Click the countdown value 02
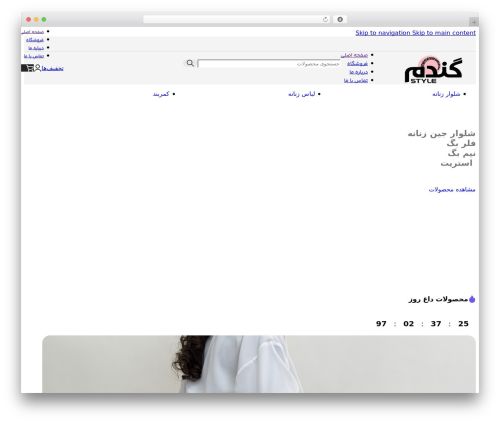The image size is (500, 423). click(x=409, y=324)
